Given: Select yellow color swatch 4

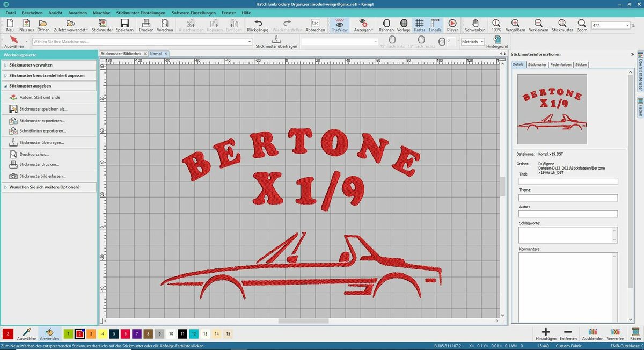Looking at the screenshot, I should (103, 334).
